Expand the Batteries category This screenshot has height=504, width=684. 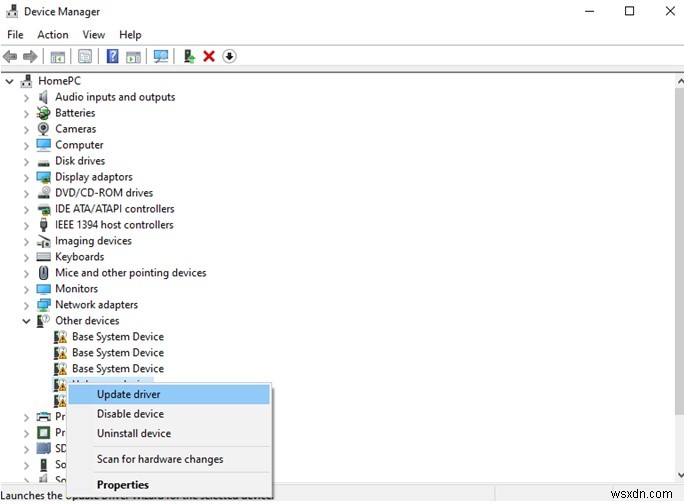pyautogui.click(x=26, y=114)
